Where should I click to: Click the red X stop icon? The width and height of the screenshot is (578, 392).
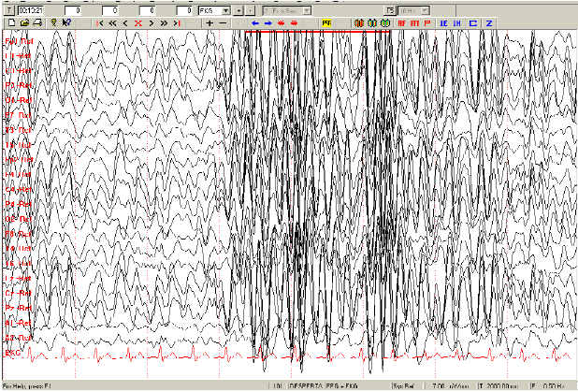click(138, 23)
